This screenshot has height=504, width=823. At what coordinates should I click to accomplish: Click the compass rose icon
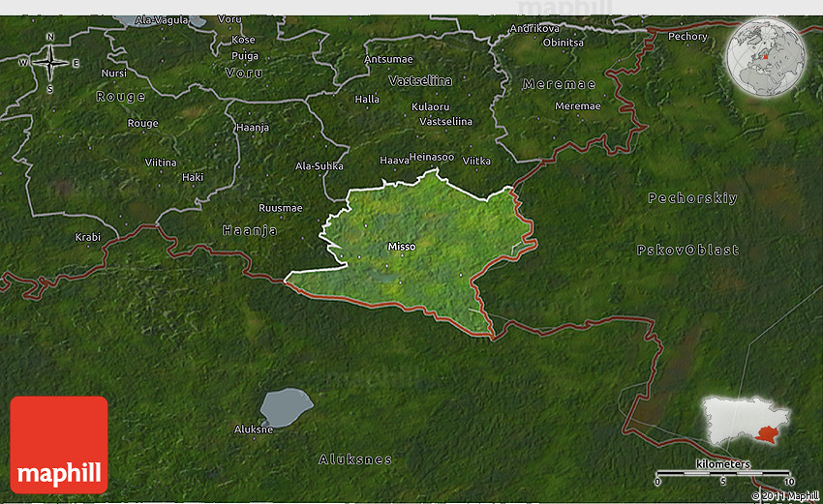tap(50, 63)
